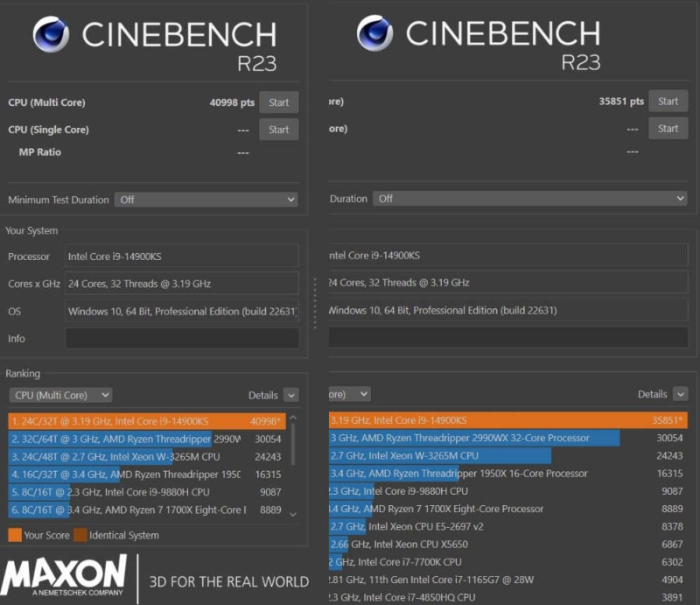Screen dimensions: 700x605
Task: Click the scroll-down arrow in left ranking list
Action: click(292, 515)
